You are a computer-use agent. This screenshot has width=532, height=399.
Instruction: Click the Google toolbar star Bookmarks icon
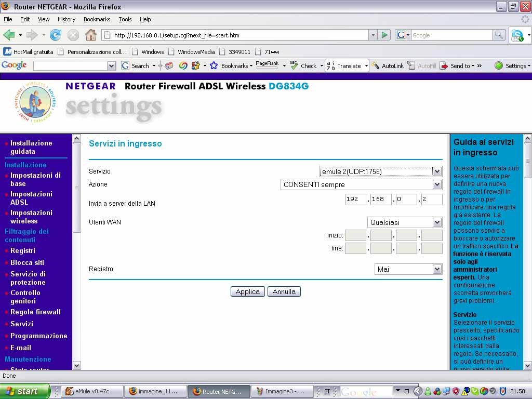click(214, 65)
